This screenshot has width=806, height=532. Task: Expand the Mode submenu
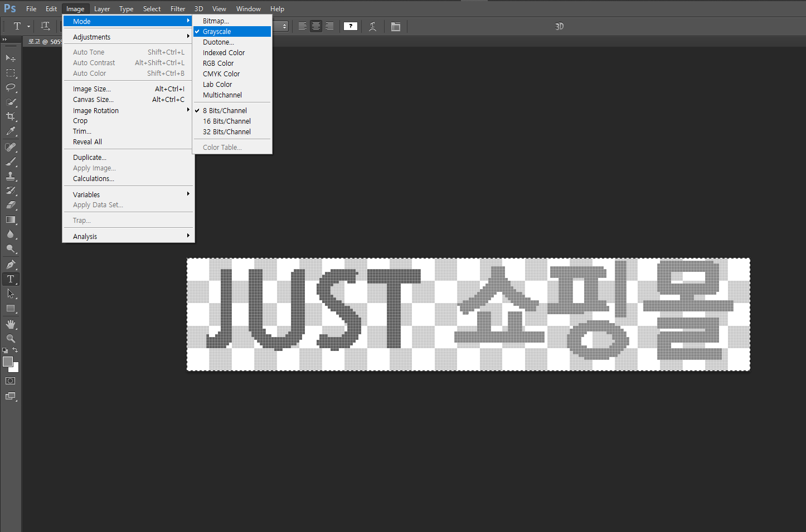128,21
